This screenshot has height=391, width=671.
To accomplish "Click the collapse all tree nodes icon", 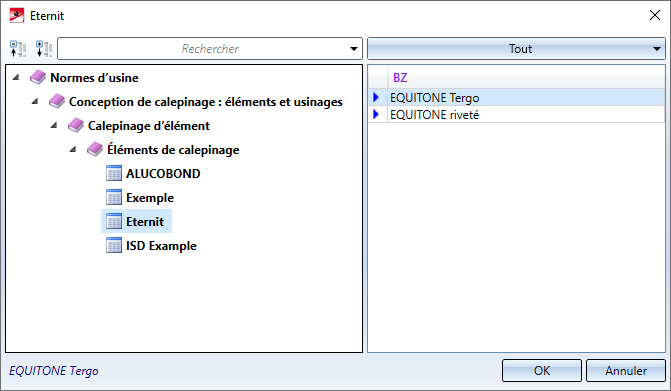I will pos(18,49).
